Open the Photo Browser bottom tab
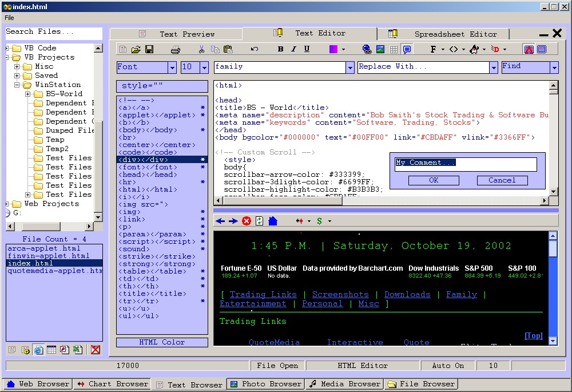Viewport: 572px width, 392px height. (x=266, y=384)
